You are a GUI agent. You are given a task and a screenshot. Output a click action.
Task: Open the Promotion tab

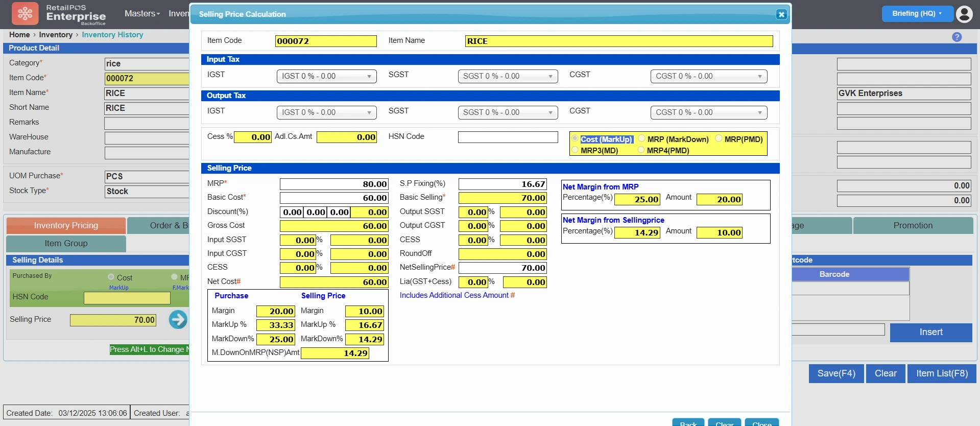pyautogui.click(x=913, y=225)
